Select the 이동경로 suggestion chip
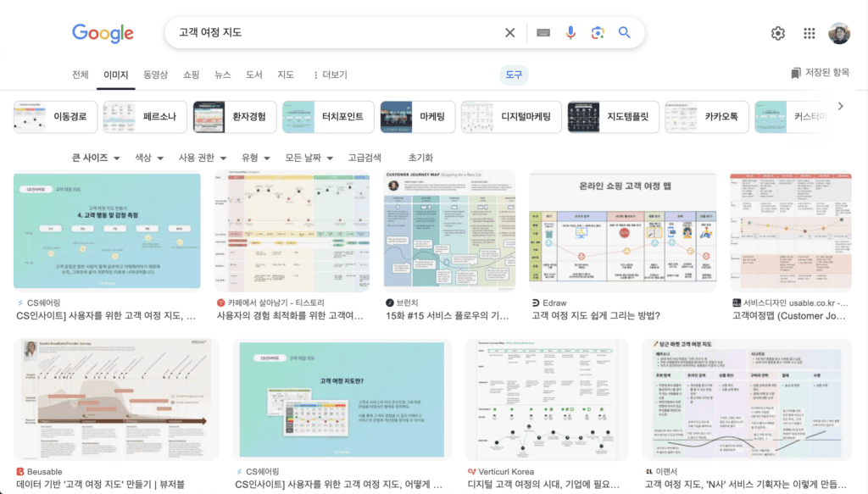 point(55,117)
